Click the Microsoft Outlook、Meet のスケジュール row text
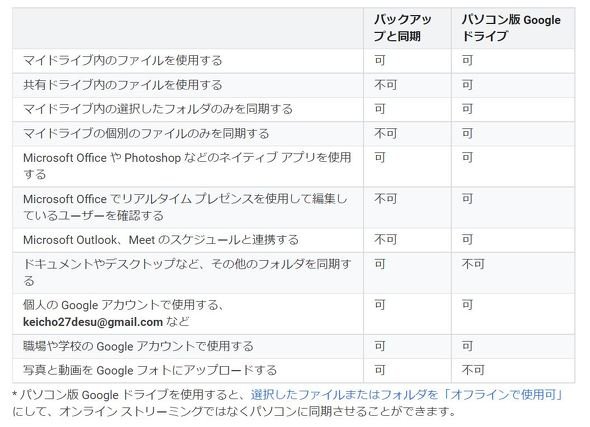This screenshot has width=590, height=427. [161, 240]
